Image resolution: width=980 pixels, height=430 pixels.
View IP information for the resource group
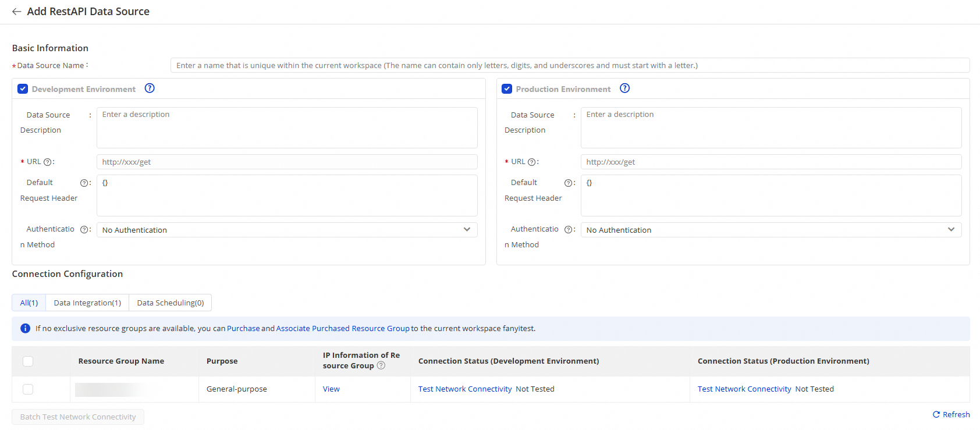(x=331, y=389)
